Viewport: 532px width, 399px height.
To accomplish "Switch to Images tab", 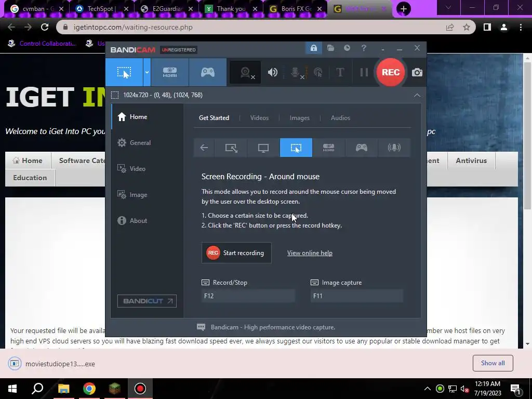I will tap(299, 118).
